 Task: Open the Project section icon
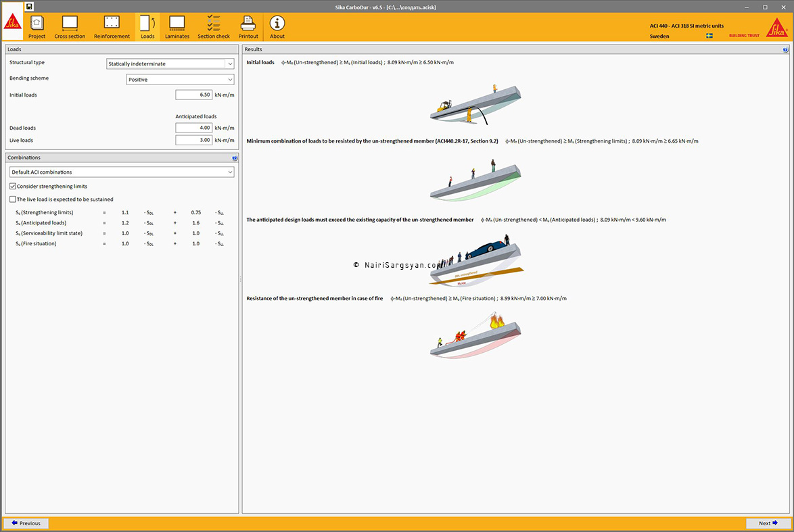[x=37, y=23]
